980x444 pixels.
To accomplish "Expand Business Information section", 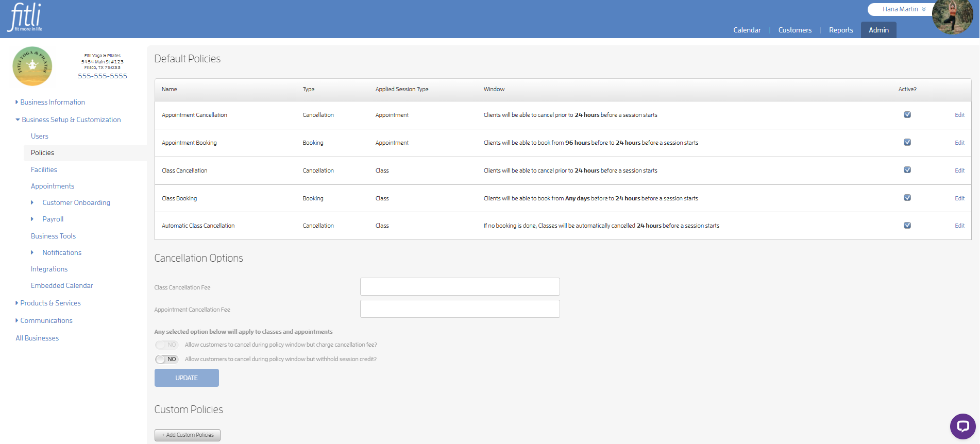I will point(50,102).
